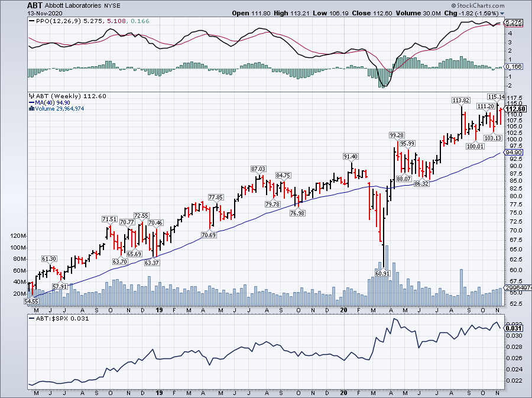Select the MA(40) 94.90 legend entry
Viewport: 532px width, 398px height.
50,102
